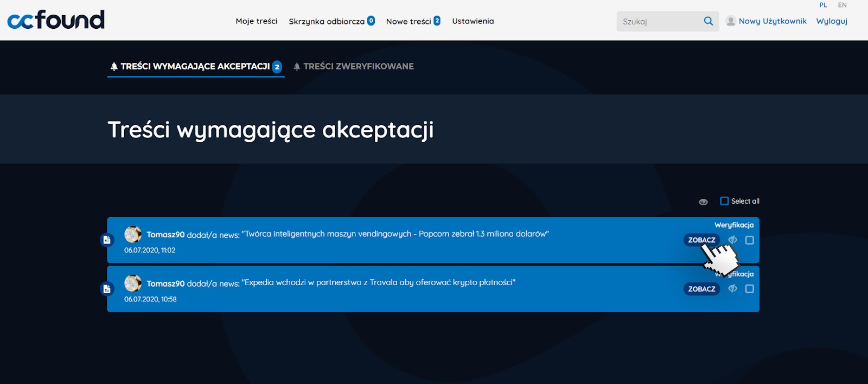Click the ccfound logo
Screen dimensions: 868x384
click(56, 20)
